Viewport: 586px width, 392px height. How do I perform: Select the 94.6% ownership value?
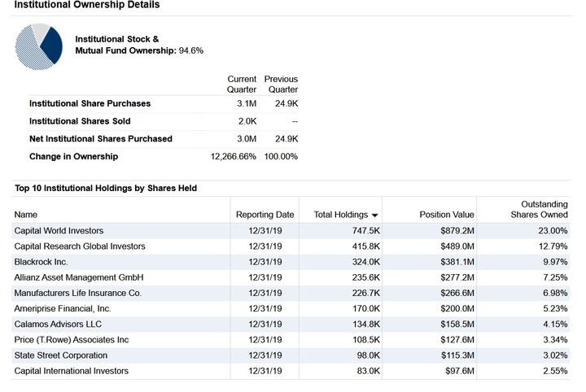(x=191, y=50)
